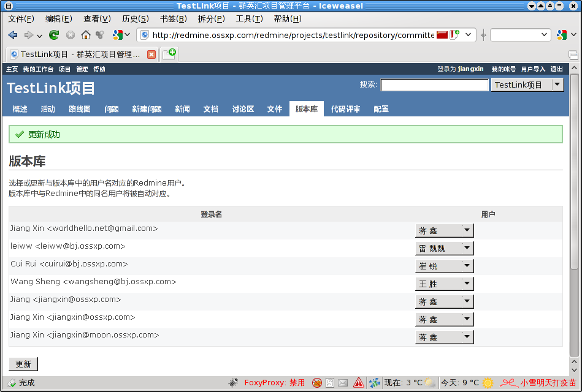Open user dropdown for jiangxin@moon.ossxp.com row

444,337
